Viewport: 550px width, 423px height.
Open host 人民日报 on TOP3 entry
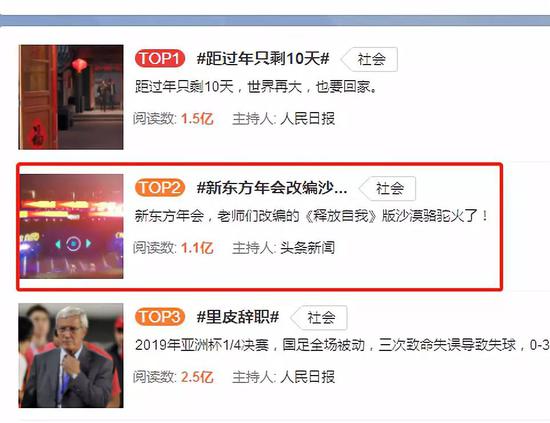click(307, 377)
